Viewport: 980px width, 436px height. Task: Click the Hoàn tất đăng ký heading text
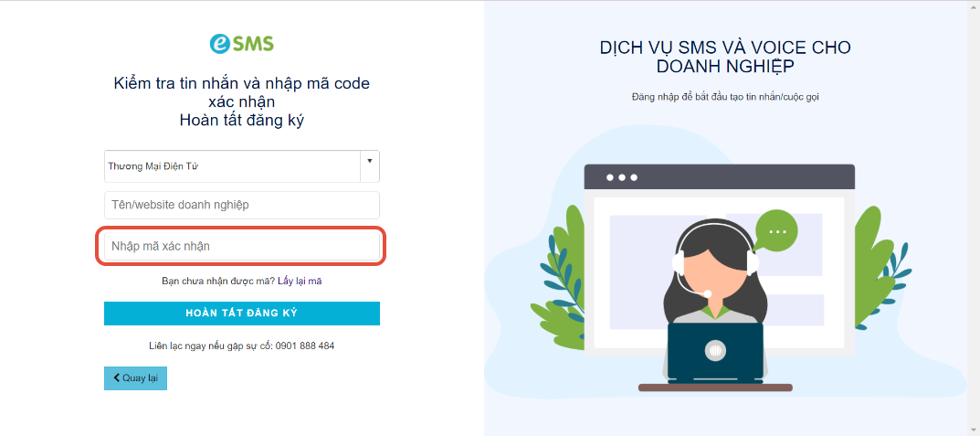tap(242, 121)
